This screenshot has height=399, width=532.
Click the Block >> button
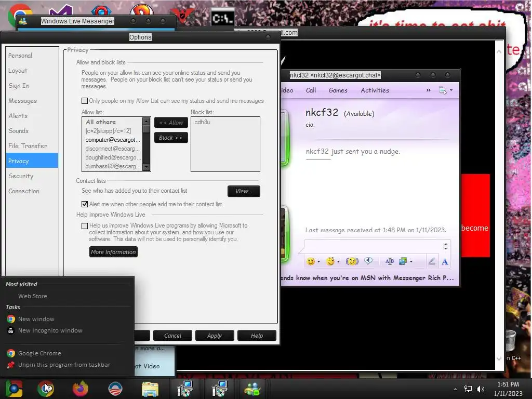(171, 138)
